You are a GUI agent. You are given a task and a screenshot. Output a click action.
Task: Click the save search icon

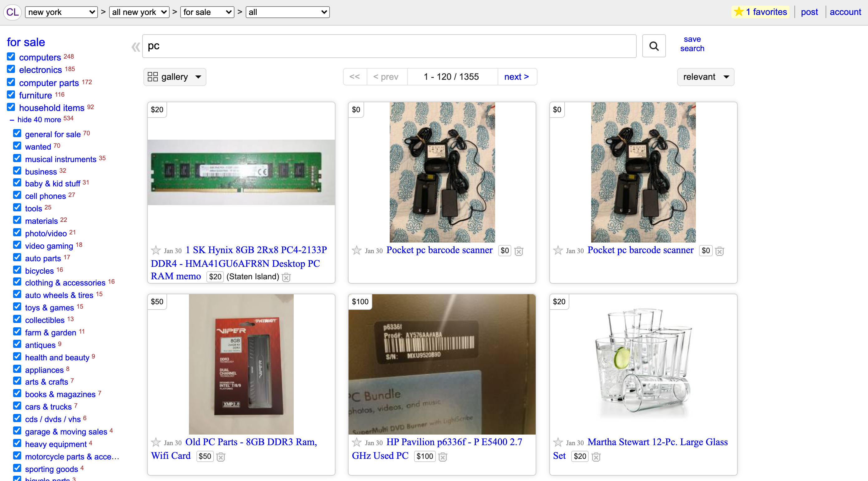pos(692,44)
